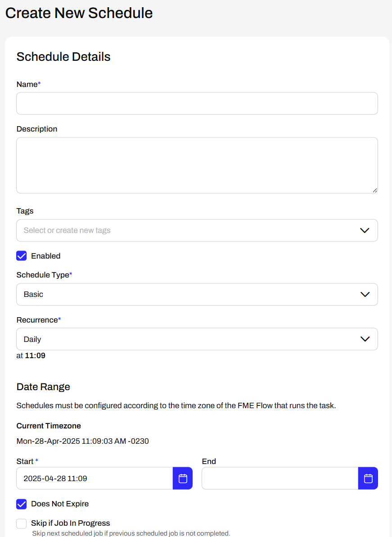Click the Recurrence chevron arrow
The image size is (392, 537).
pyautogui.click(x=365, y=339)
